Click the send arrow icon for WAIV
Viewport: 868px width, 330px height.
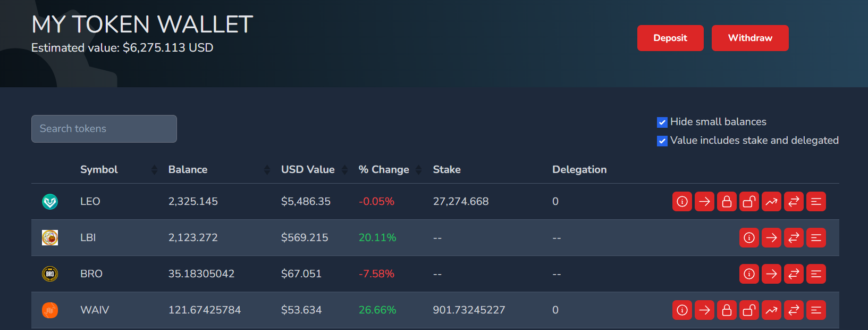coord(704,310)
